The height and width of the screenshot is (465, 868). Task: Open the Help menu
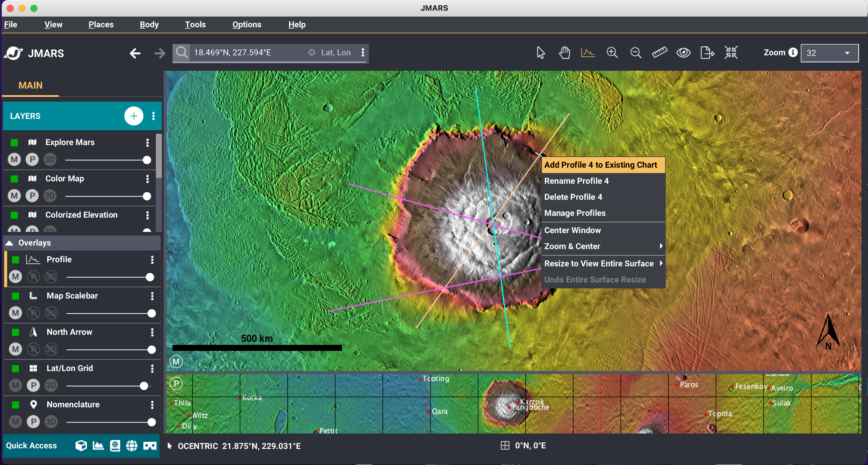click(297, 25)
